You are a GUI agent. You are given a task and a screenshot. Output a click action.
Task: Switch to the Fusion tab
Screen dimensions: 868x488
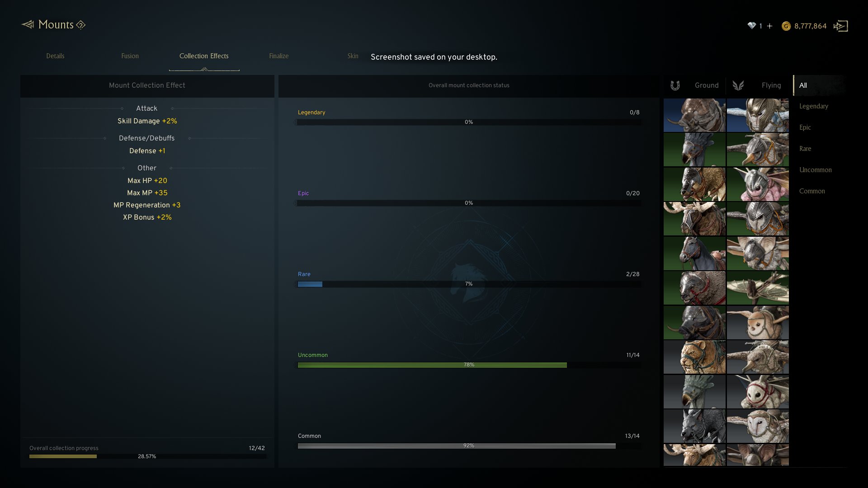pos(130,56)
